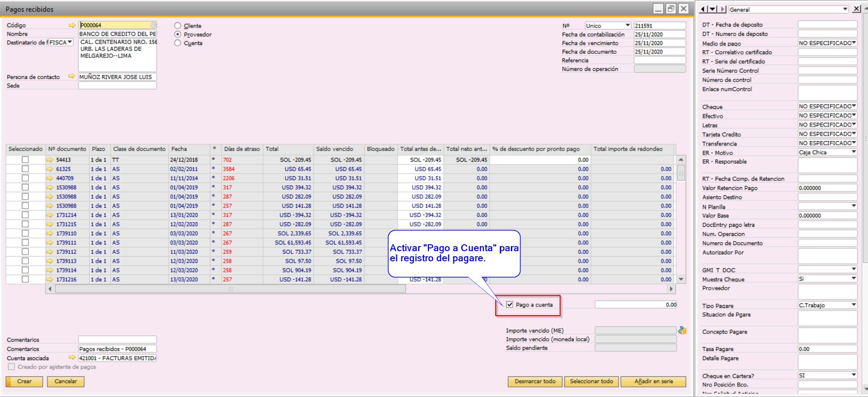This screenshot has width=868, height=397.
Task: Select the Cuenta radio button
Action: point(178,43)
